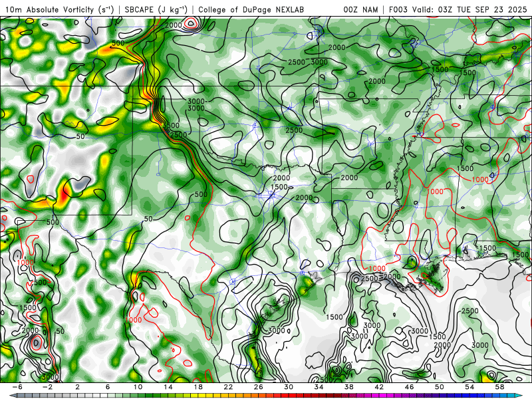The height and width of the screenshot is (399, 532).
Task: Click the 3500 SBCAPE contour label
Action: [171, 125]
